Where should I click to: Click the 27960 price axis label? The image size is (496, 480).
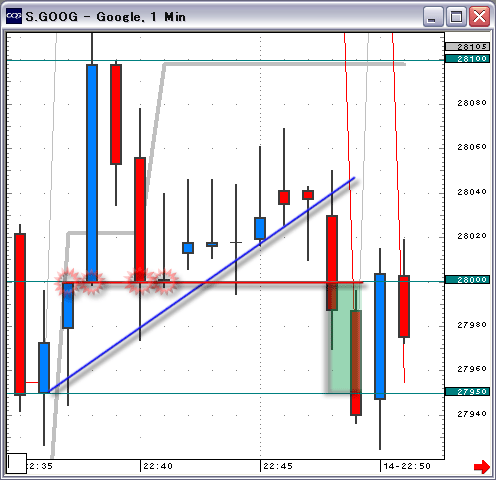pos(472,369)
